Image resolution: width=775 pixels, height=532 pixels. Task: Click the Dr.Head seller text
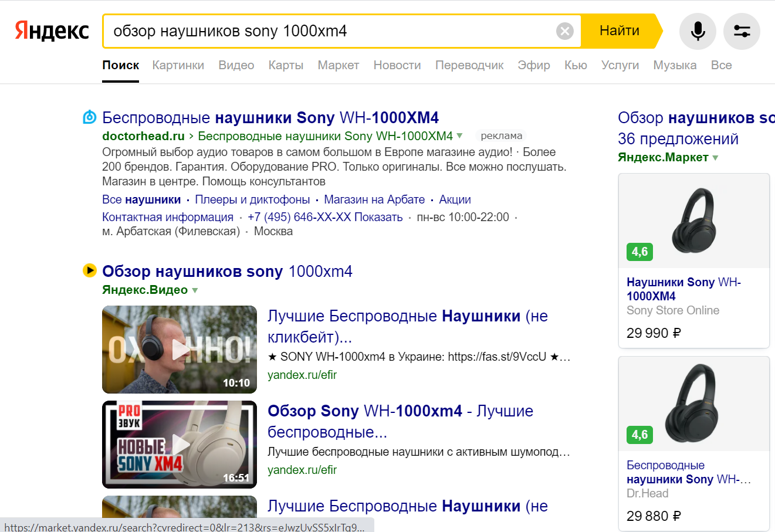[648, 493]
